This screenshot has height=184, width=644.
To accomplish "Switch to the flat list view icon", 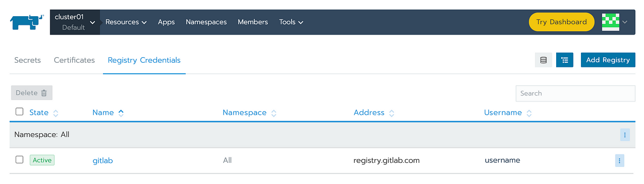I will [x=543, y=60].
